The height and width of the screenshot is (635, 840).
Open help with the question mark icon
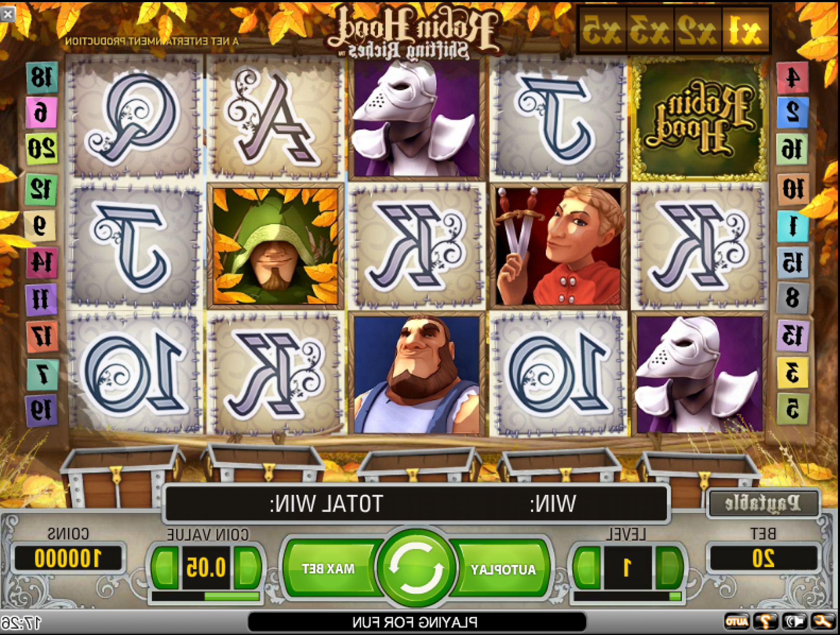tap(766, 621)
